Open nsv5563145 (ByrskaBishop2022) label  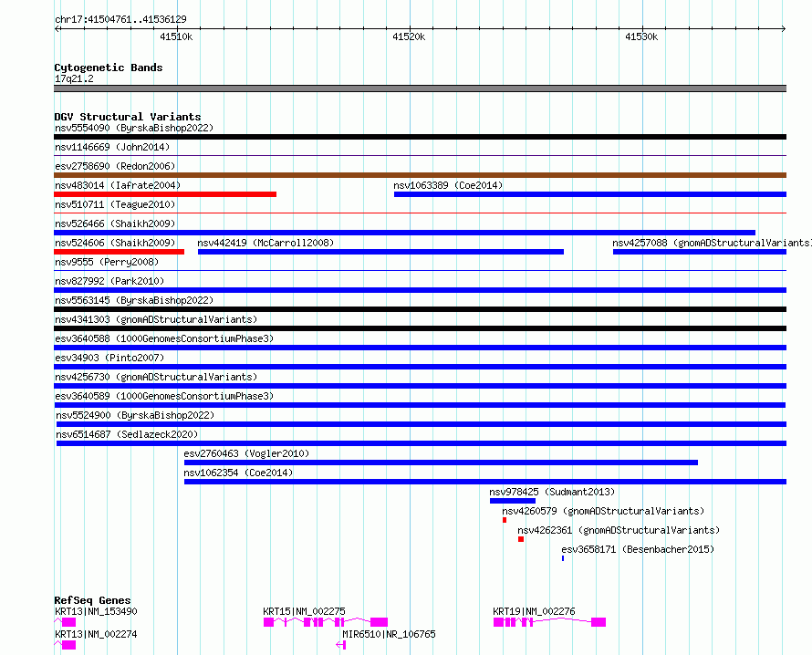click(x=134, y=300)
